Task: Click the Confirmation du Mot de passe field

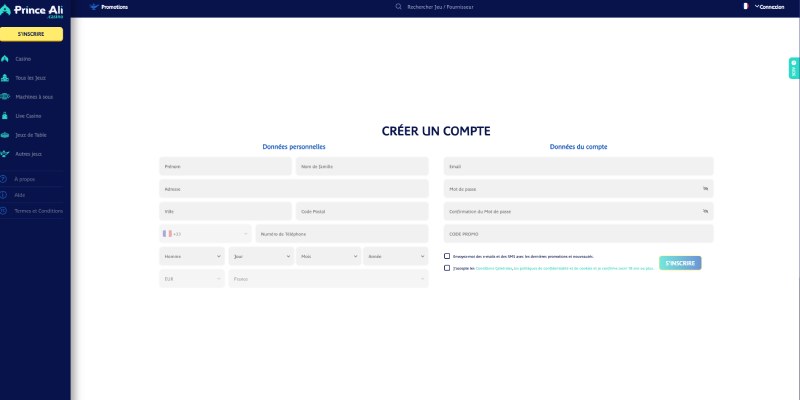Action: tap(579, 211)
